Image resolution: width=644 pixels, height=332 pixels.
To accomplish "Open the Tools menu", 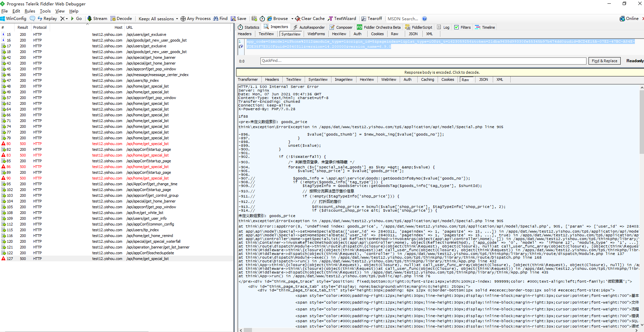I will click(45, 11).
